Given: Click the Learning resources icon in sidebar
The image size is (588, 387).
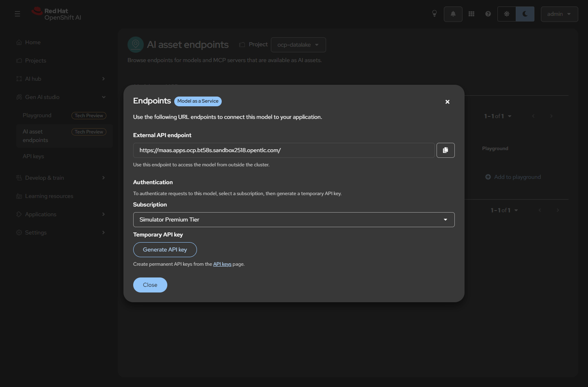Looking at the screenshot, I should (19, 196).
